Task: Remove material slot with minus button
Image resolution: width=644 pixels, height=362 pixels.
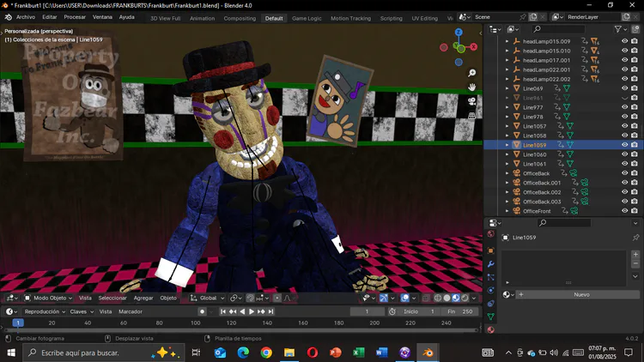Action: tap(635, 263)
